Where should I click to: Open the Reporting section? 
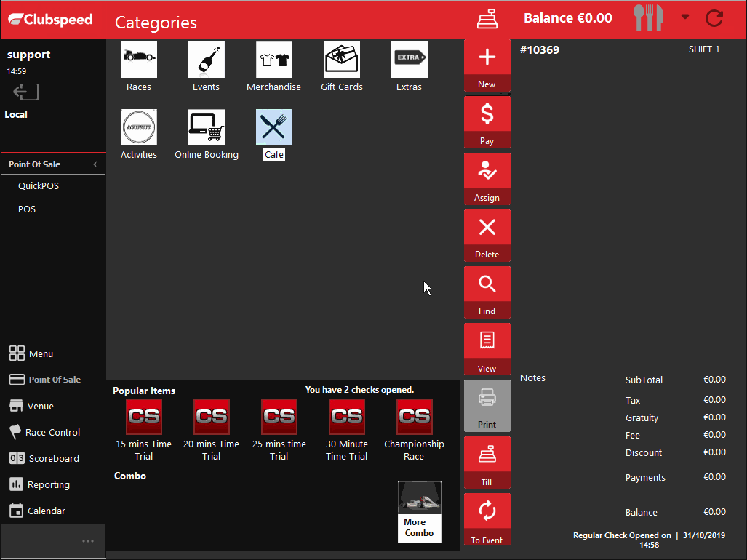coord(39,484)
